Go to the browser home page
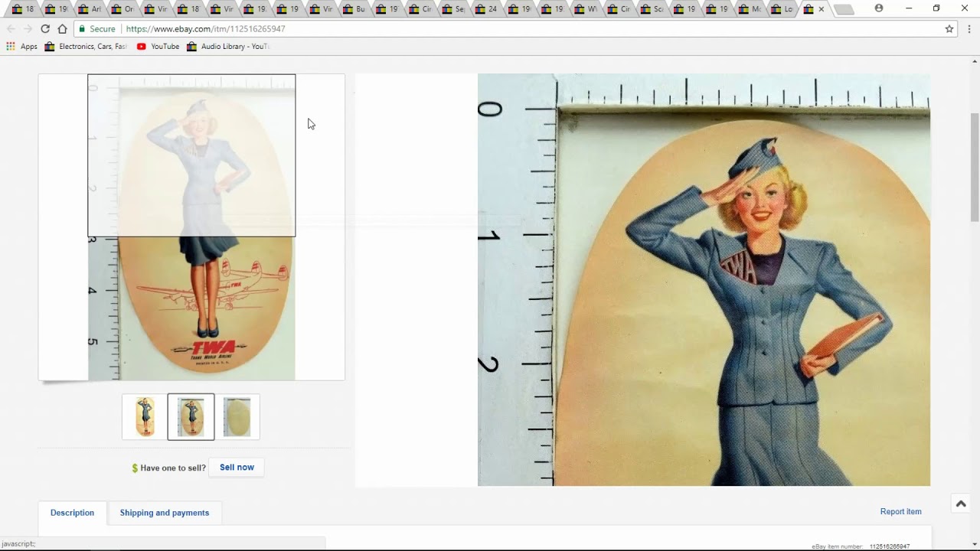The height and width of the screenshot is (551, 980). 63,29
